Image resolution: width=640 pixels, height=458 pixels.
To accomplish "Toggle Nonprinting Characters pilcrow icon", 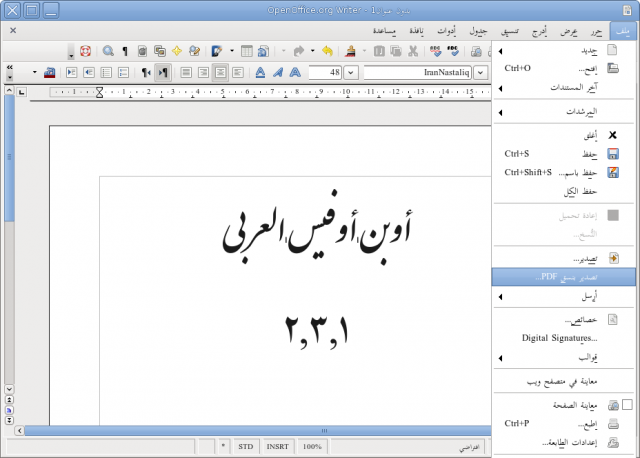I will pyautogui.click(x=125, y=51).
